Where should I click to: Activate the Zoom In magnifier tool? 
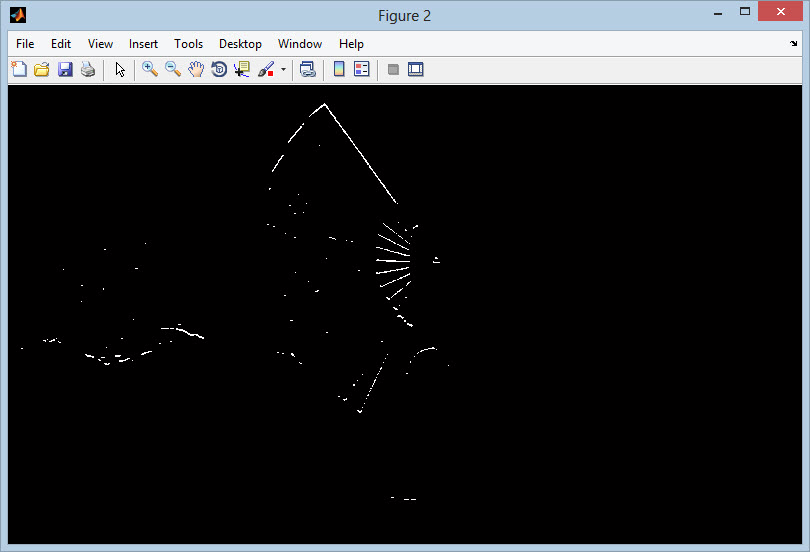coord(150,69)
